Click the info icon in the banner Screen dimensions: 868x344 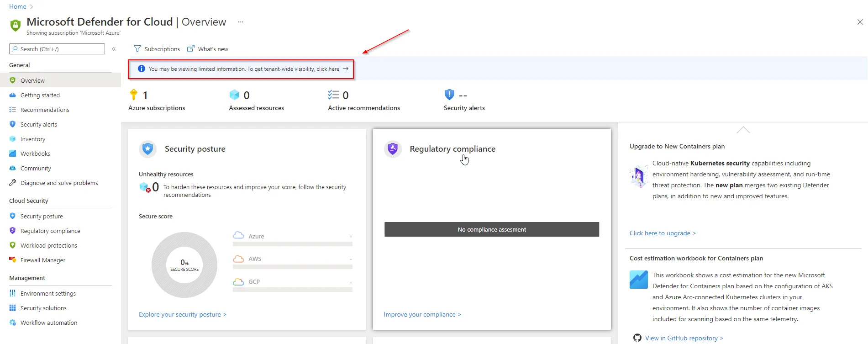[x=142, y=69]
